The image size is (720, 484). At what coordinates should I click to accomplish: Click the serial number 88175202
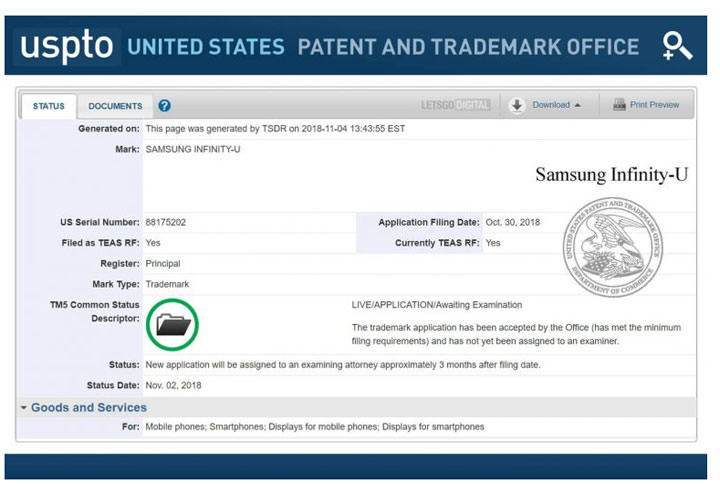[168, 222]
